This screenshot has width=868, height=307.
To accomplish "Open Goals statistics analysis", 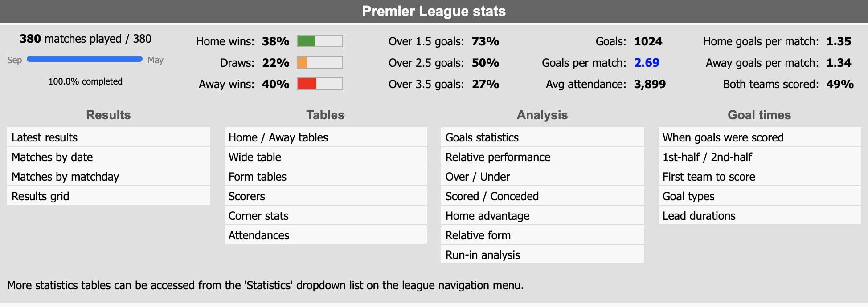I will [x=542, y=137].
